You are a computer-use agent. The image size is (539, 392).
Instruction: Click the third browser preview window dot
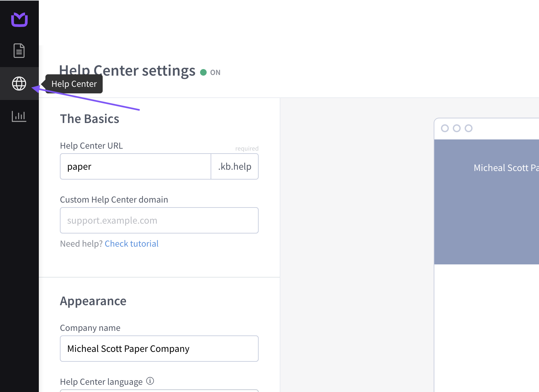point(469,128)
